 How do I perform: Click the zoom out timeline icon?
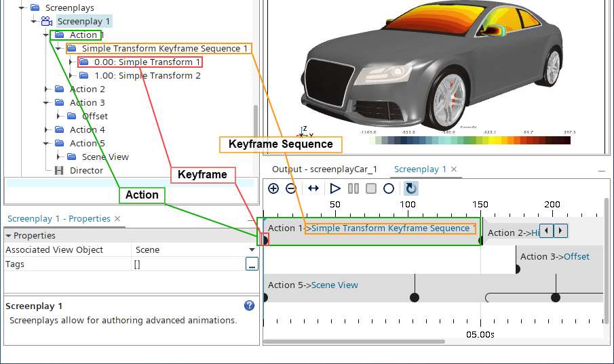point(291,189)
